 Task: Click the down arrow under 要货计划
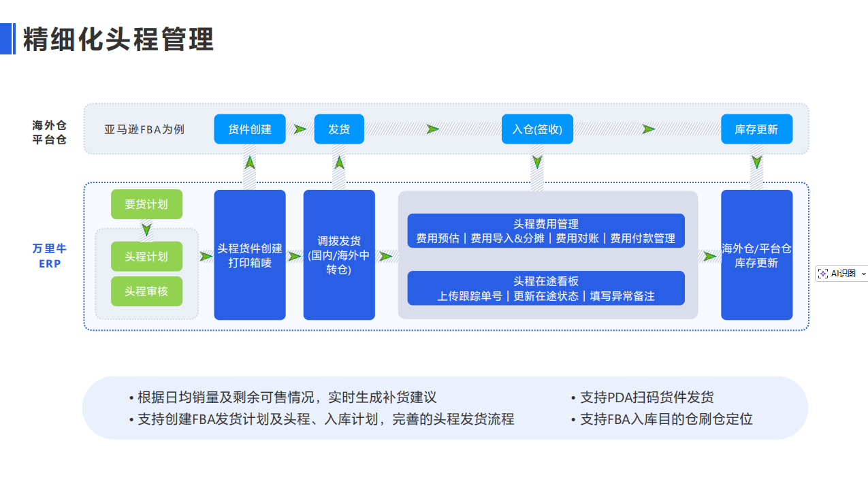(146, 230)
